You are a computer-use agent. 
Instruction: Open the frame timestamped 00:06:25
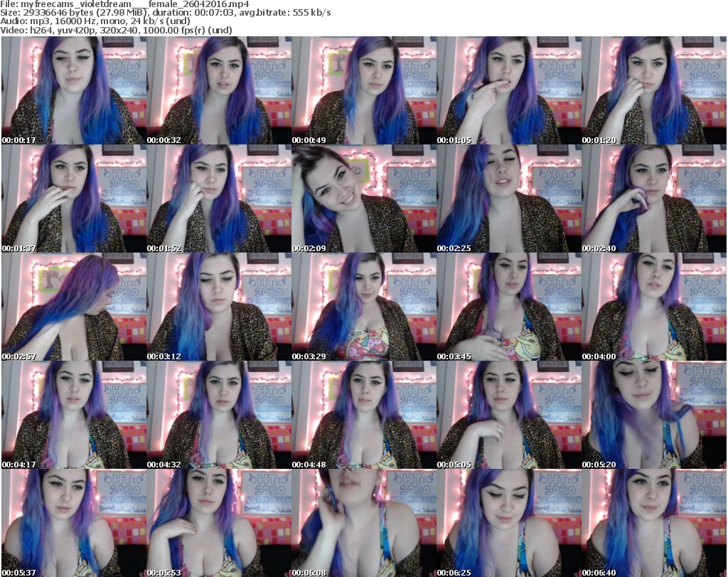(x=509, y=523)
